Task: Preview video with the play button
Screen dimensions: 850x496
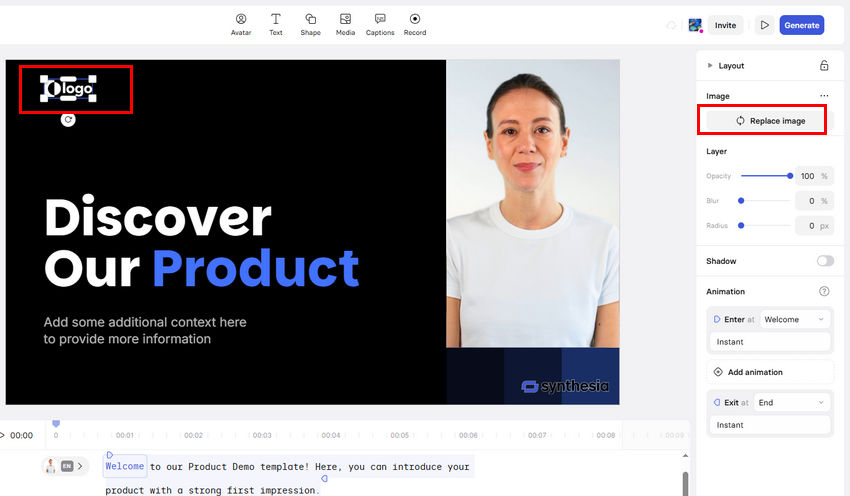Action: pyautogui.click(x=764, y=25)
